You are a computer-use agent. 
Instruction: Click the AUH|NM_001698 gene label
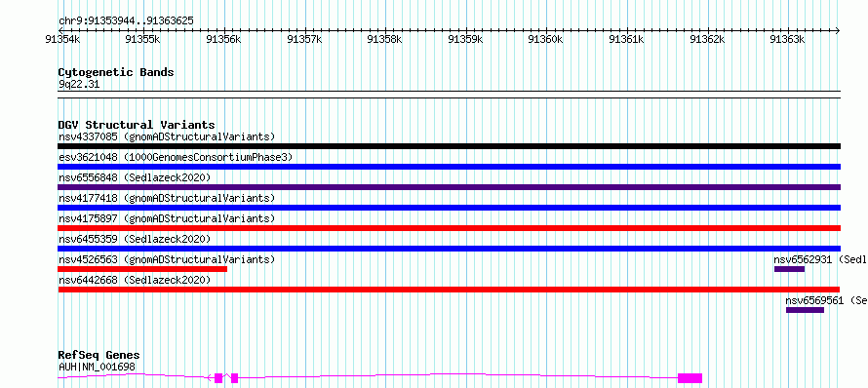(97, 367)
